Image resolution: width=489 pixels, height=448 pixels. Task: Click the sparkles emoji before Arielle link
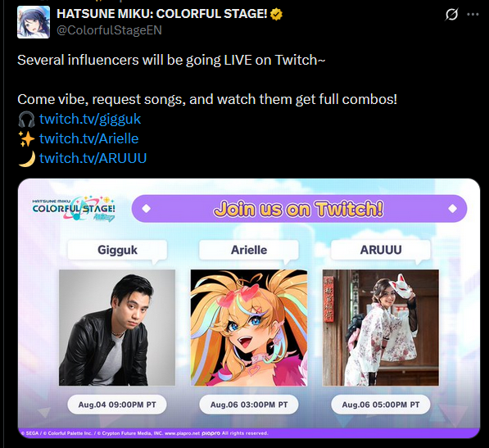(26, 138)
